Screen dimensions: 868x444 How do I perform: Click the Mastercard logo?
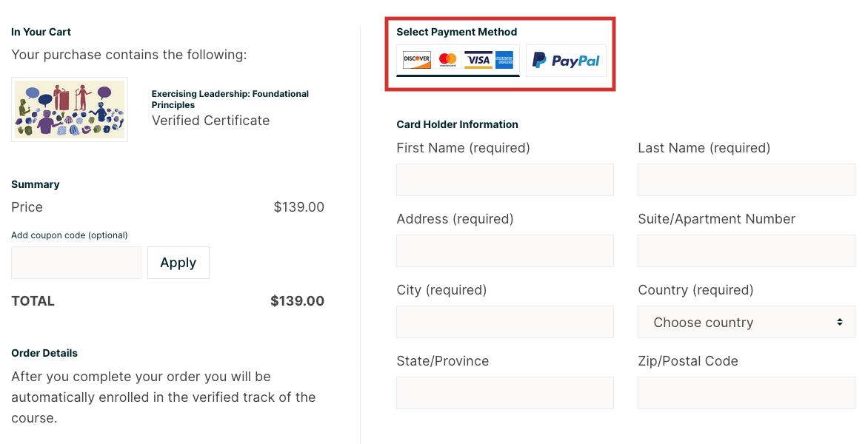pos(447,60)
